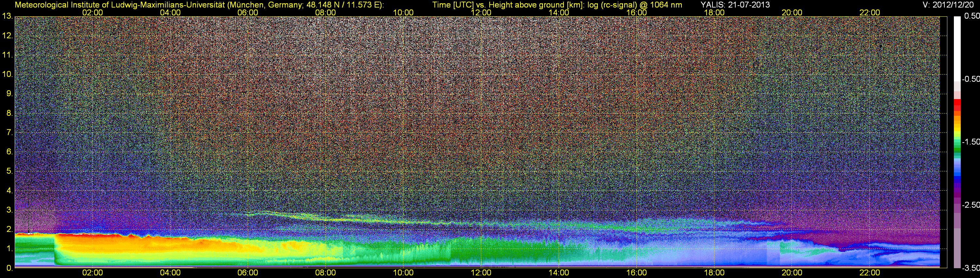Click the '0.' height axis label
The width and height of the screenshot is (980, 278).
coord(9,268)
